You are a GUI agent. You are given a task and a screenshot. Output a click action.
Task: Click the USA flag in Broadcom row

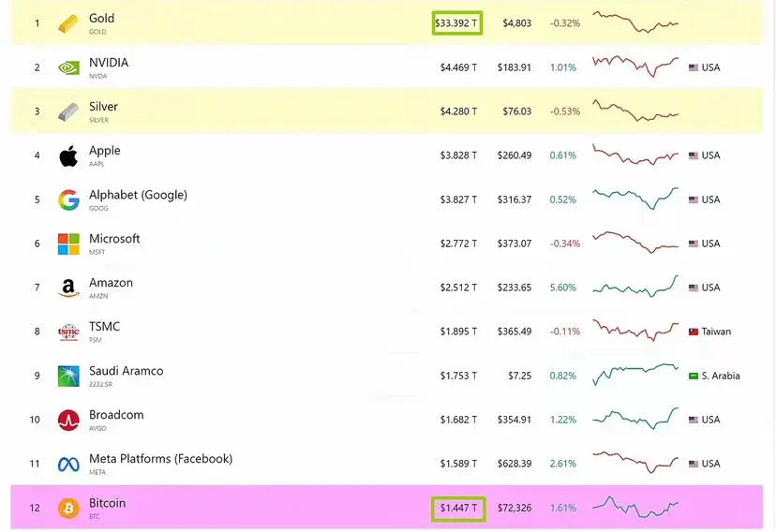pyautogui.click(x=693, y=420)
